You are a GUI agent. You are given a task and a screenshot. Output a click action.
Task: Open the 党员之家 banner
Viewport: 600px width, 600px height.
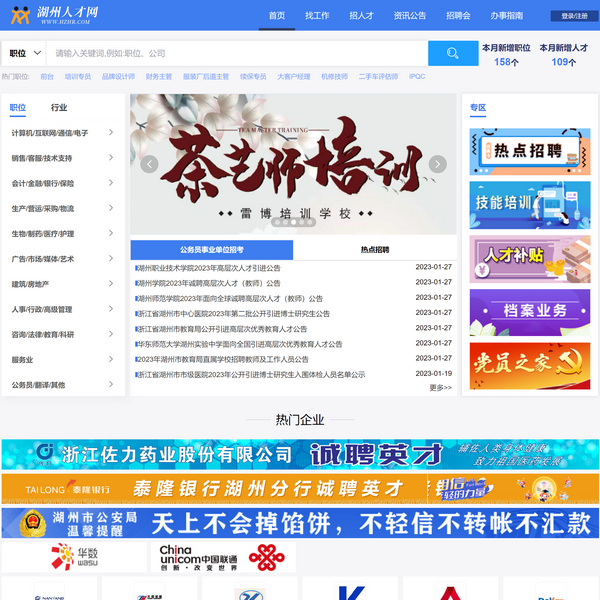pyautogui.click(x=530, y=363)
